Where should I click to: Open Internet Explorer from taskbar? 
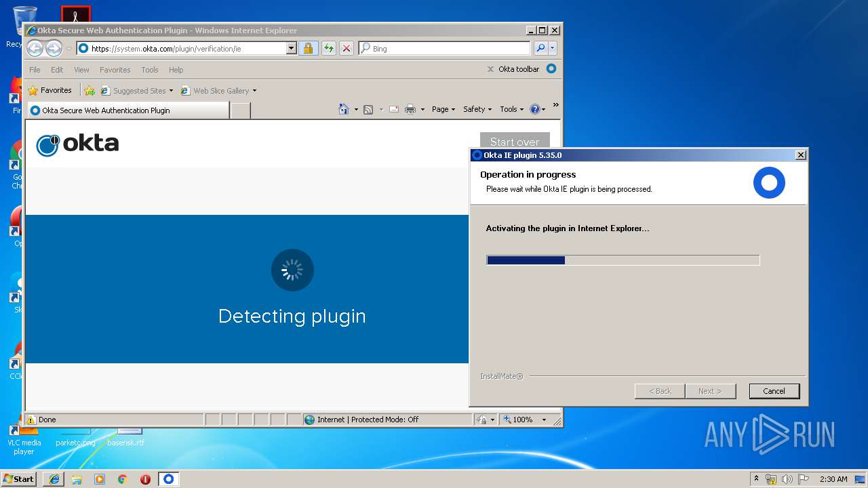pyautogui.click(x=54, y=479)
